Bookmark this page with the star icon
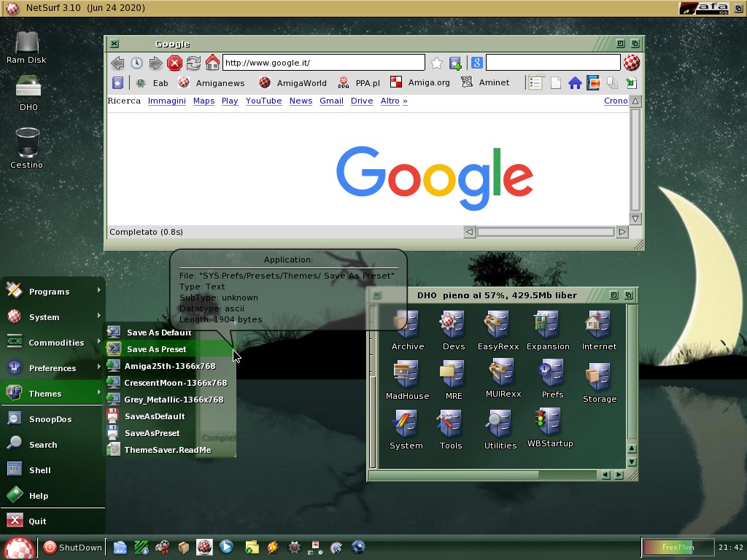The image size is (747, 560). (436, 63)
